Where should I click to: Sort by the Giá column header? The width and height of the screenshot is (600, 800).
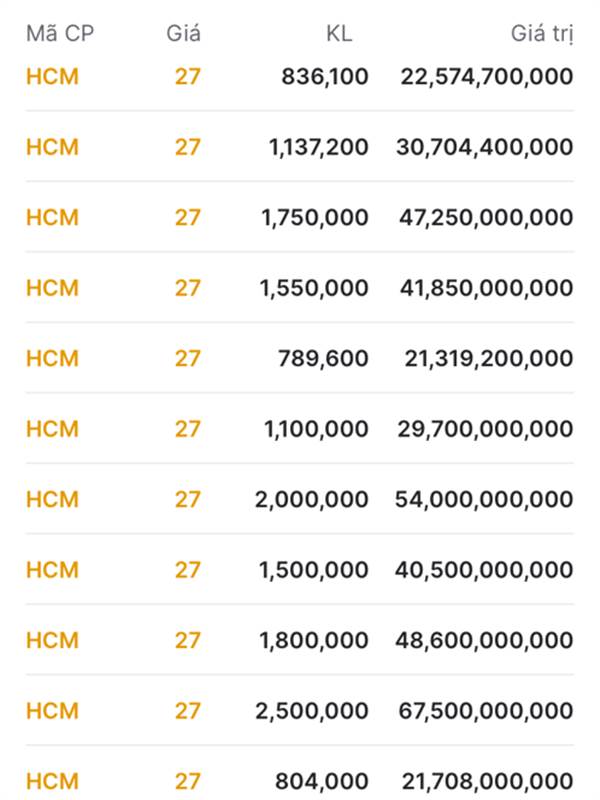click(x=183, y=33)
